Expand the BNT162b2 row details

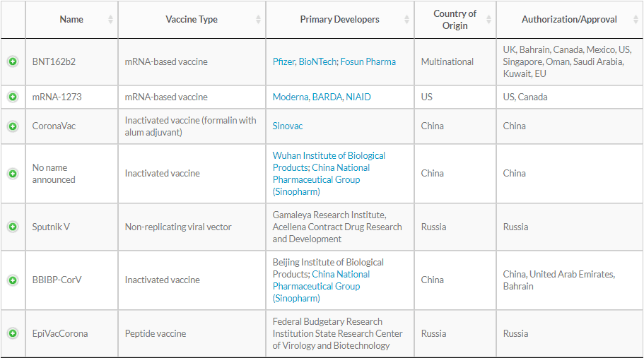tap(13, 61)
